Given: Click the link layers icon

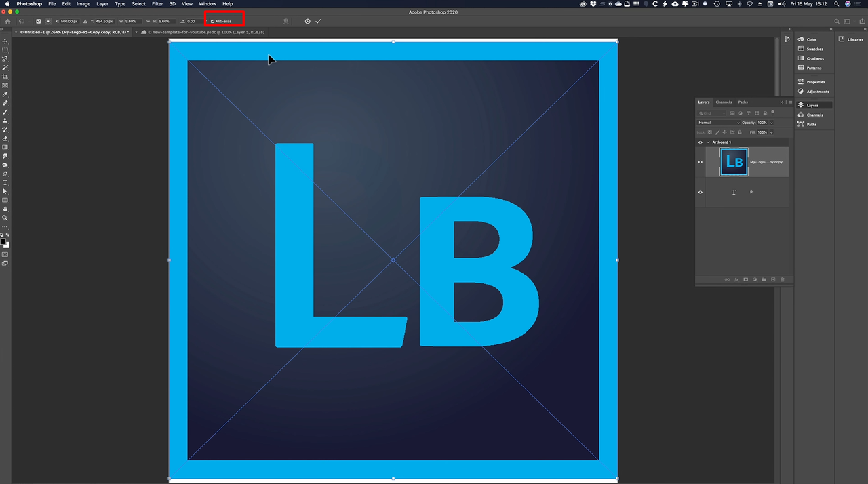Looking at the screenshot, I should click(x=727, y=279).
